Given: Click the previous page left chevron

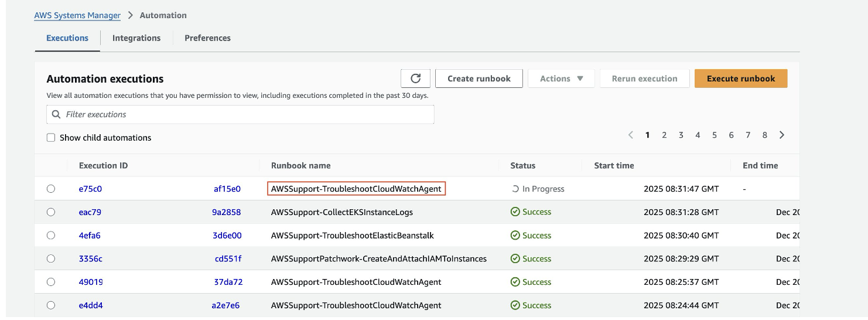Looking at the screenshot, I should click(x=631, y=135).
